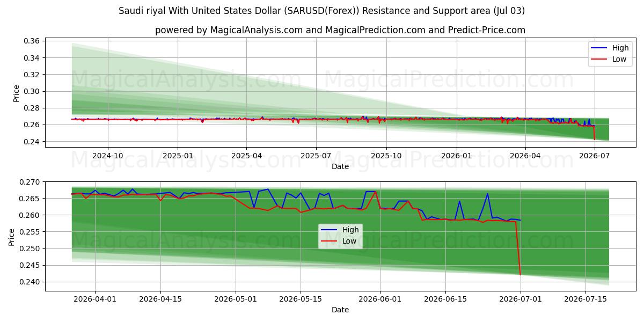
Task: Click the 0.34 tick on upper price axis
Action: tap(32, 58)
